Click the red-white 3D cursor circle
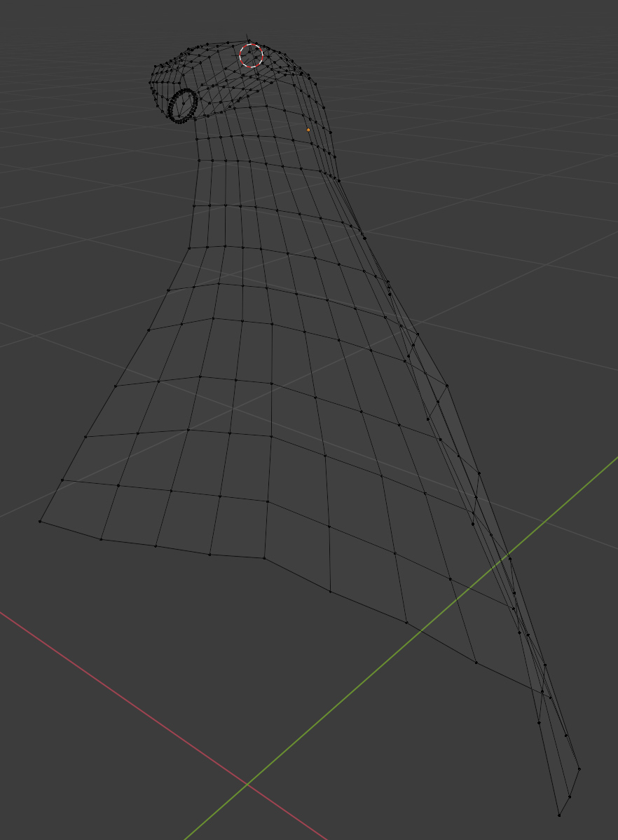This screenshot has width=618, height=840. tap(251, 55)
